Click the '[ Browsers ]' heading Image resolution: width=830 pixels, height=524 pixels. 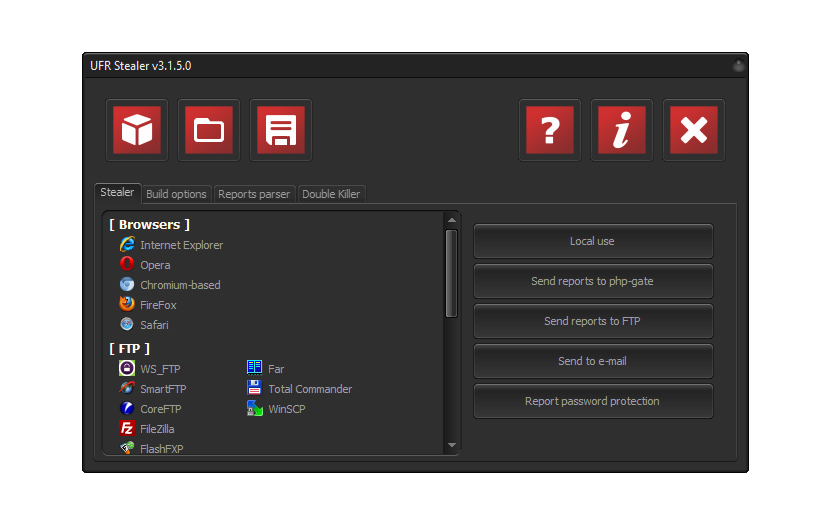[x=149, y=225]
